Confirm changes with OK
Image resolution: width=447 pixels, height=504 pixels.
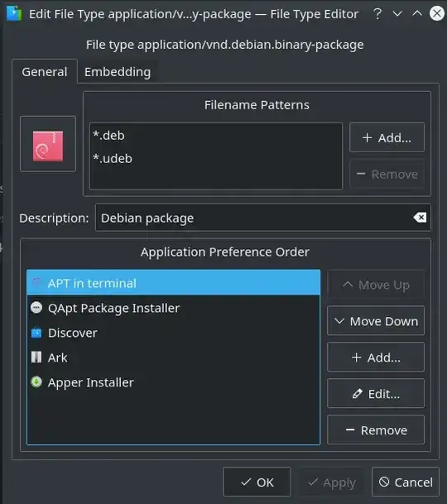click(x=257, y=482)
